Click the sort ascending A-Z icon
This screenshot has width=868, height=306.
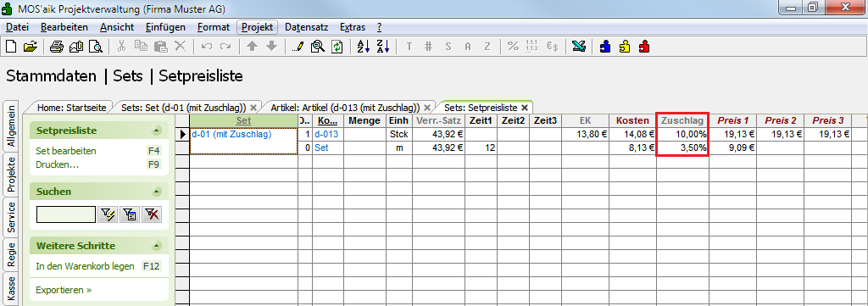pos(363,47)
